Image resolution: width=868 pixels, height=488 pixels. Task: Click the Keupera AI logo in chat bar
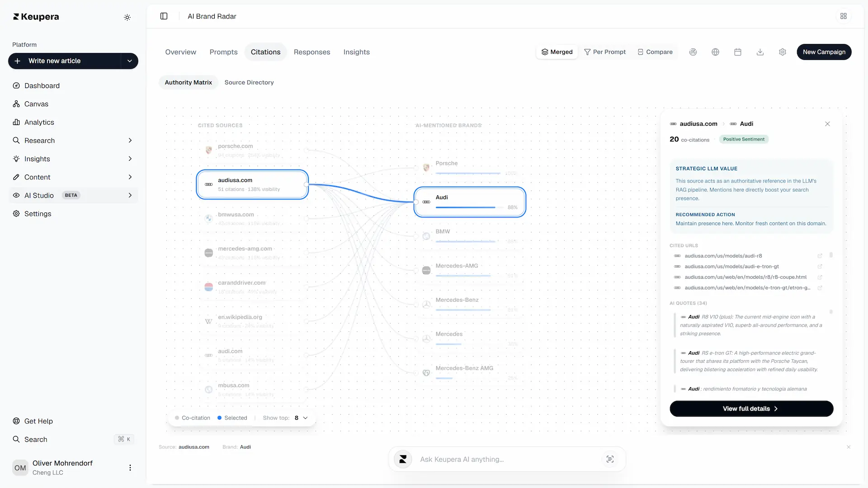coord(403,460)
